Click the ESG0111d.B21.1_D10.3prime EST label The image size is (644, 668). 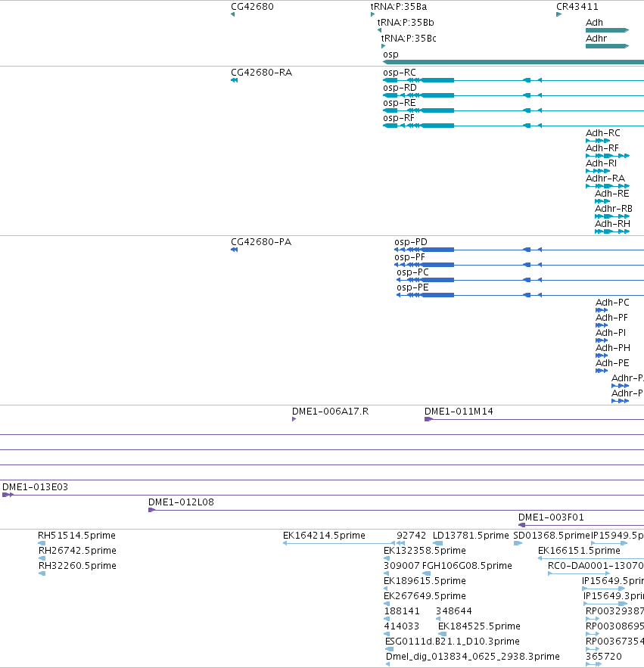click(453, 642)
